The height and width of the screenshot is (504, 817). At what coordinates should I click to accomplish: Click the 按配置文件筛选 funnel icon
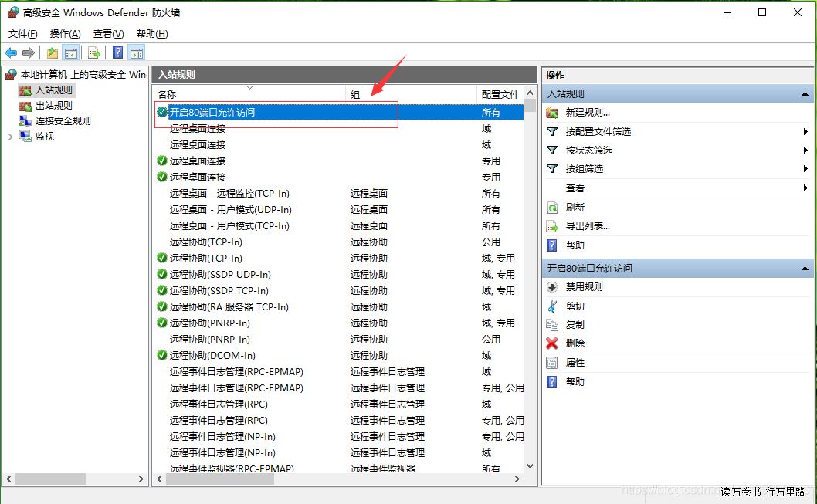tap(552, 132)
